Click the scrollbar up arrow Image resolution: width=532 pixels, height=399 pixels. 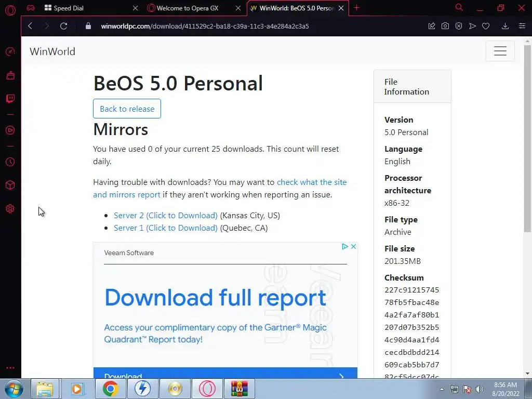[x=528, y=41]
